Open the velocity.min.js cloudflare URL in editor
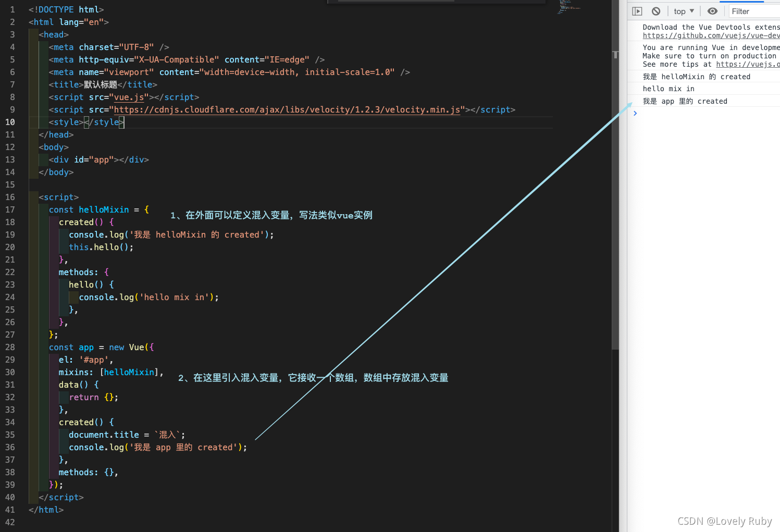This screenshot has height=532, width=780. [287, 109]
